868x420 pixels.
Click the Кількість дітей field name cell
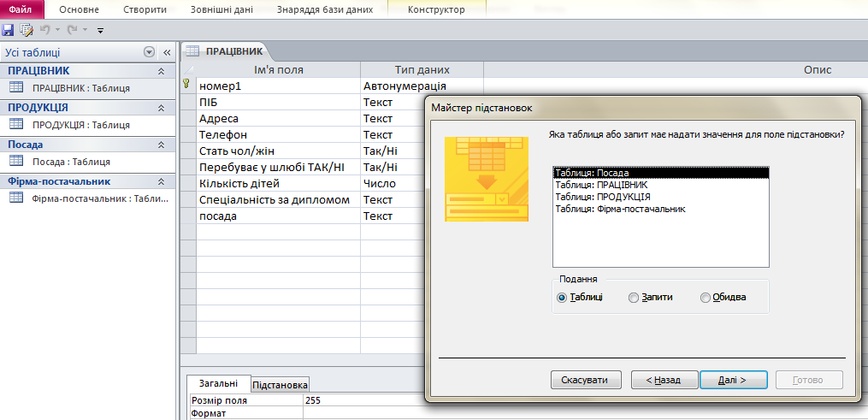pyautogui.click(x=279, y=183)
